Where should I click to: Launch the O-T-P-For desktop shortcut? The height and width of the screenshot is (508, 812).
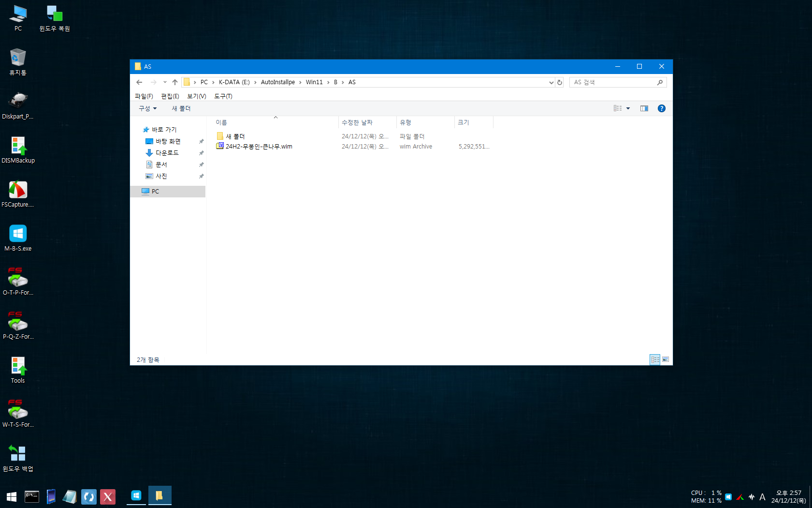click(x=18, y=282)
